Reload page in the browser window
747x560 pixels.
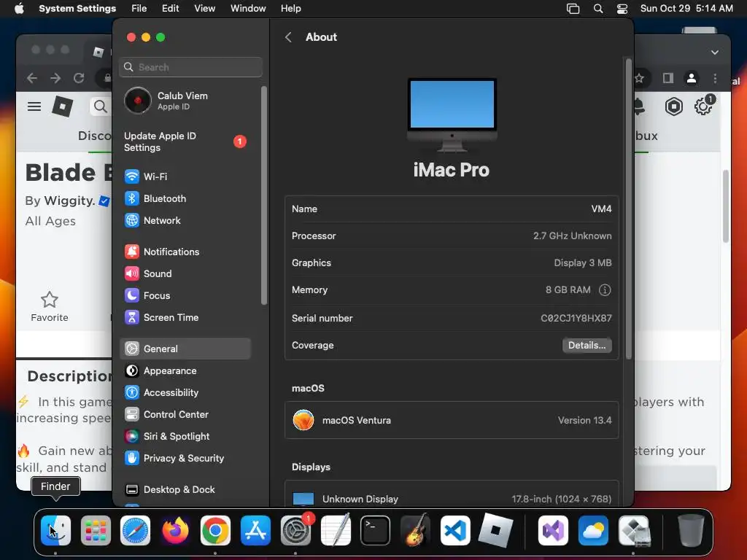pyautogui.click(x=79, y=77)
